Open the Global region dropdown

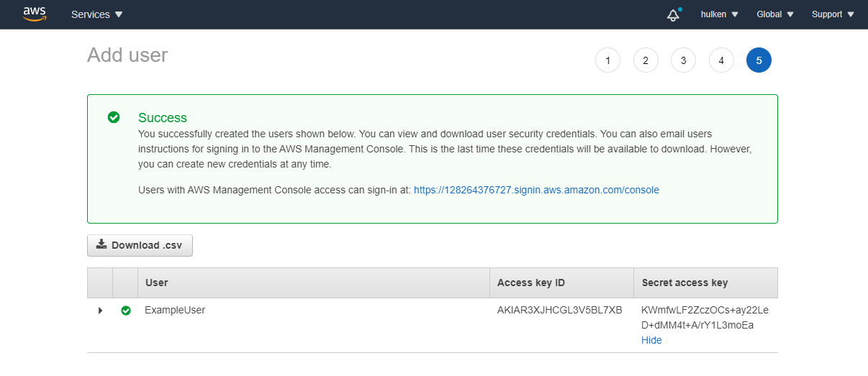775,14
